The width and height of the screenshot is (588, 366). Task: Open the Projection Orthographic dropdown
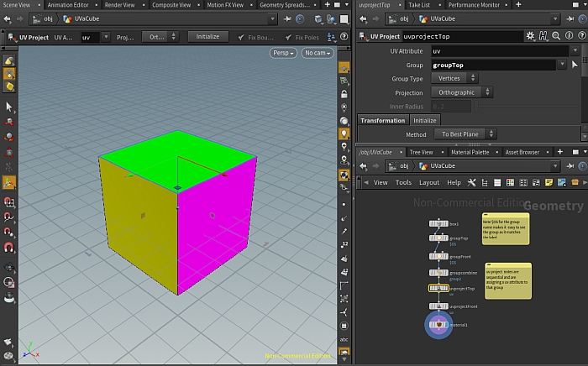(461, 92)
